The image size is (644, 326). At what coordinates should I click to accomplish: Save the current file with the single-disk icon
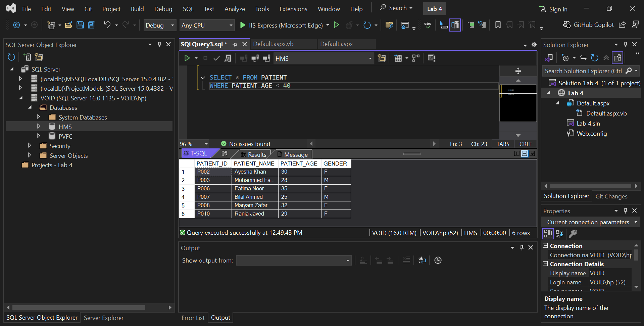[x=80, y=25]
